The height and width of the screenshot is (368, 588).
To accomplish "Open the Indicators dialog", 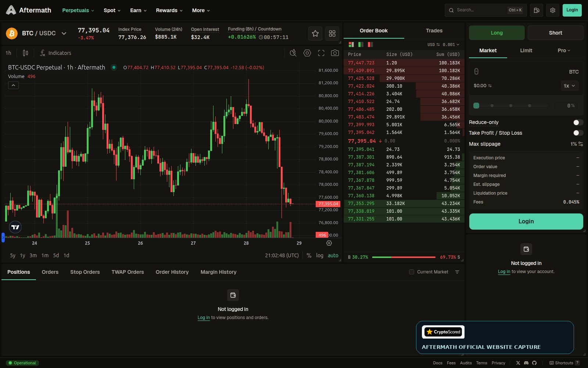I will click(x=55, y=53).
